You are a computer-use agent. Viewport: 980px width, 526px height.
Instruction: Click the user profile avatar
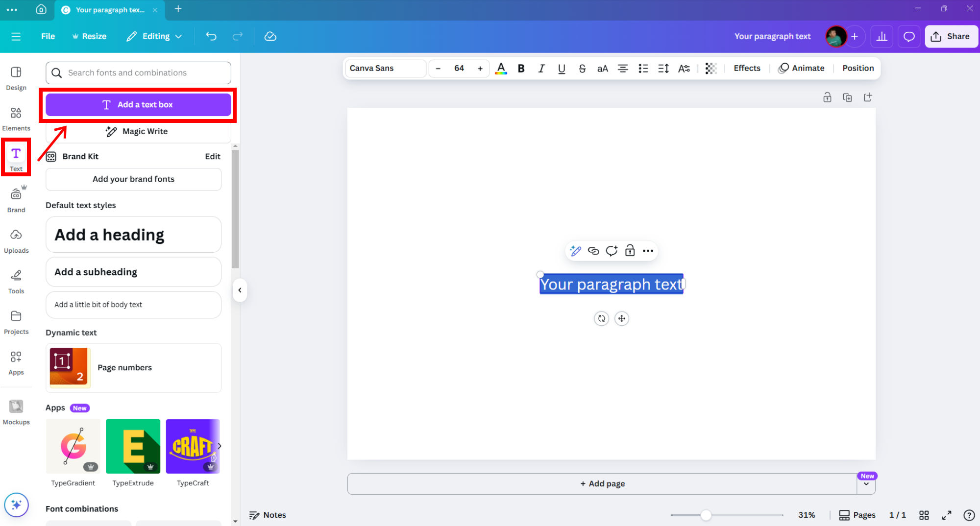[x=836, y=36]
